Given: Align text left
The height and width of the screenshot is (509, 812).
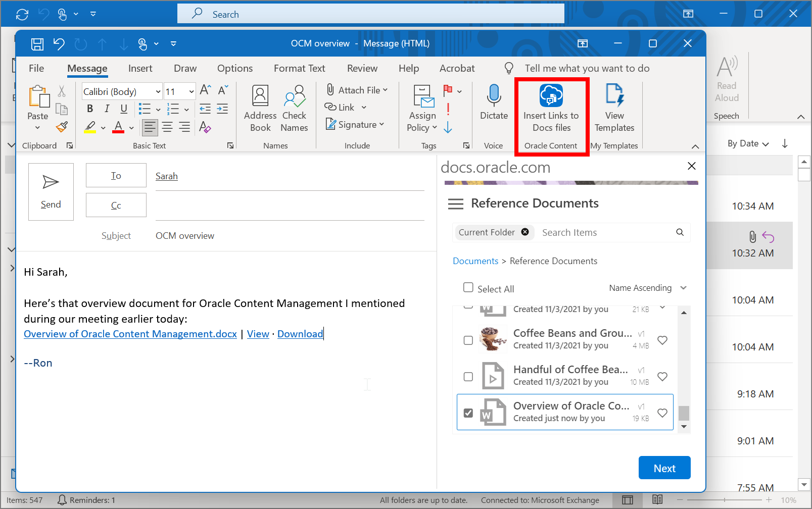Looking at the screenshot, I should pos(150,127).
